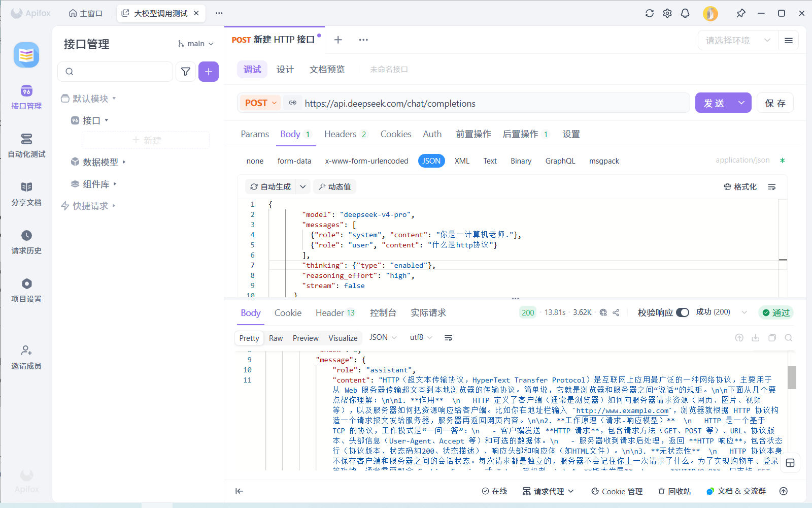Download the response with the download icon
The height and width of the screenshot is (508, 812).
pyautogui.click(x=756, y=338)
